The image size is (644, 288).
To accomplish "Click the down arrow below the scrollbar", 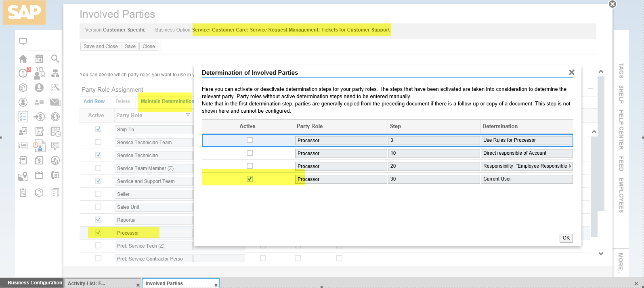I will 601,254.
